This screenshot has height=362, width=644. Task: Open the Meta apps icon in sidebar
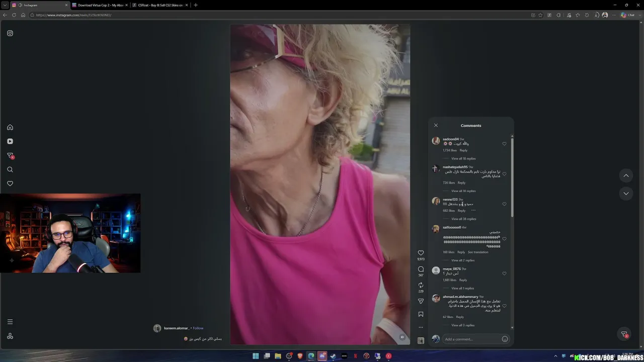(10, 336)
